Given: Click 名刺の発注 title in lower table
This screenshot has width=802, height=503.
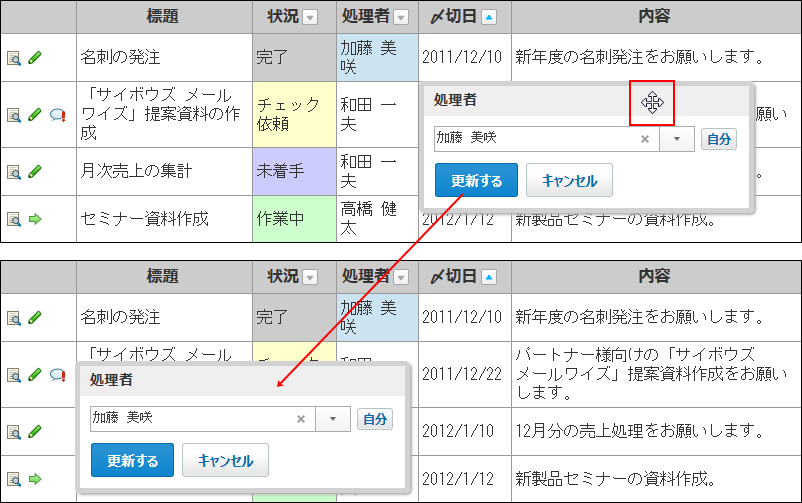Looking at the screenshot, I should (x=120, y=317).
